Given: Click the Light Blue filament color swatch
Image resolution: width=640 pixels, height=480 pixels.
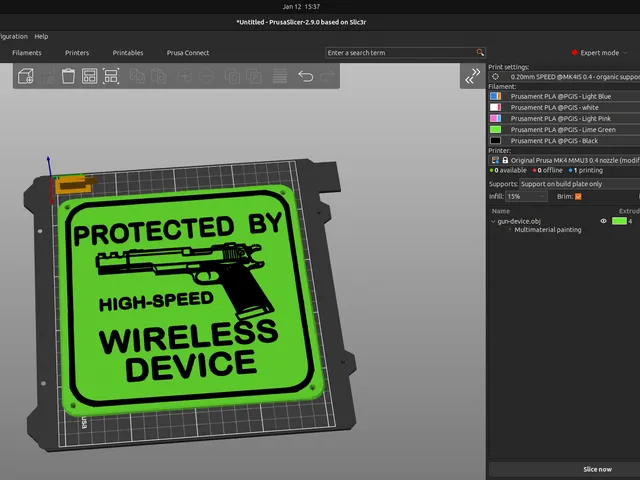Looking at the screenshot, I should tap(495, 96).
